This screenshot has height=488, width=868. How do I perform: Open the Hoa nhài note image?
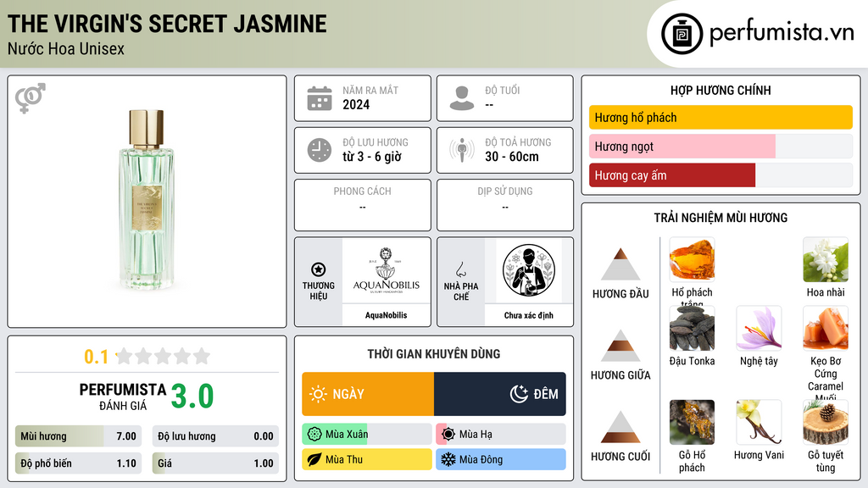point(826,260)
